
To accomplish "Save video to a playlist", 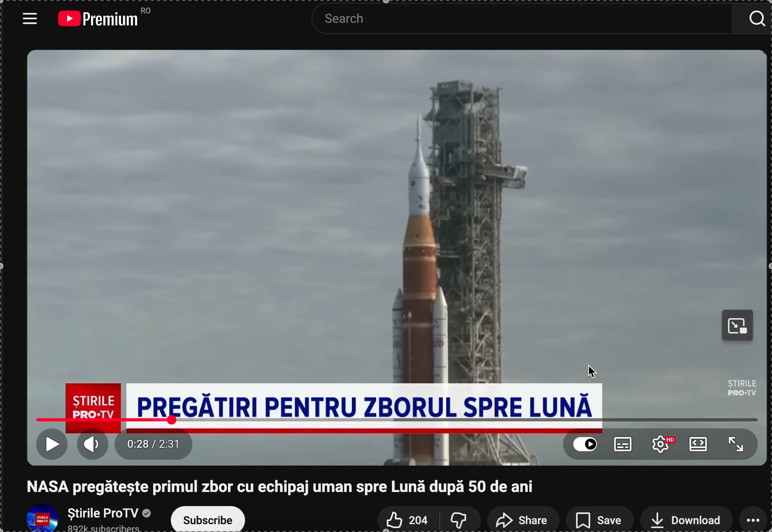I will tap(598, 520).
